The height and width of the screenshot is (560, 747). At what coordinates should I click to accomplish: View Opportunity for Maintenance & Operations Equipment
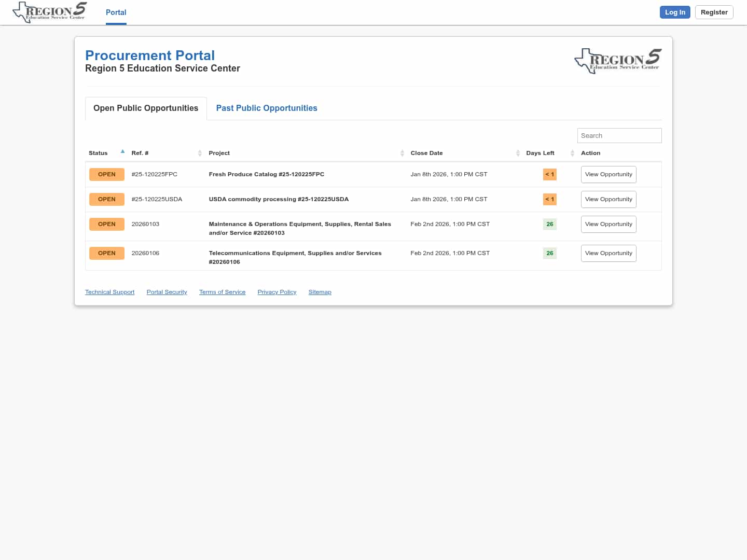[608, 224]
